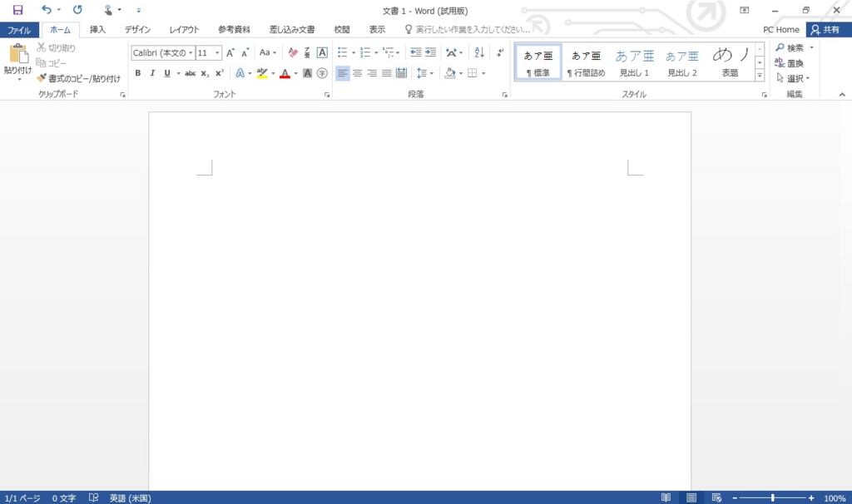Viewport: 852px width, 504px height.
Task: Open the font size dropdown
Action: point(217,52)
